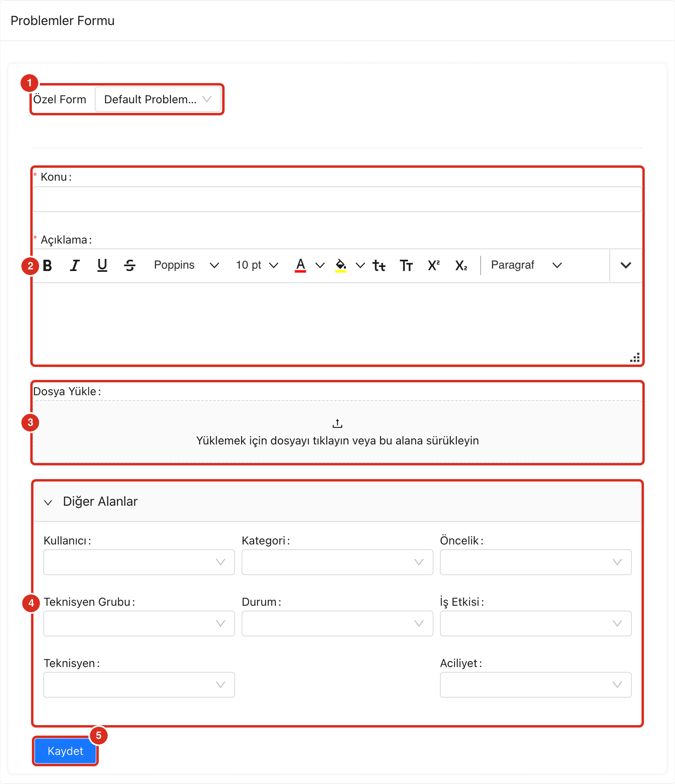Image resolution: width=675 pixels, height=784 pixels.
Task: Open the Poppins font family dropdown
Action: 186,265
